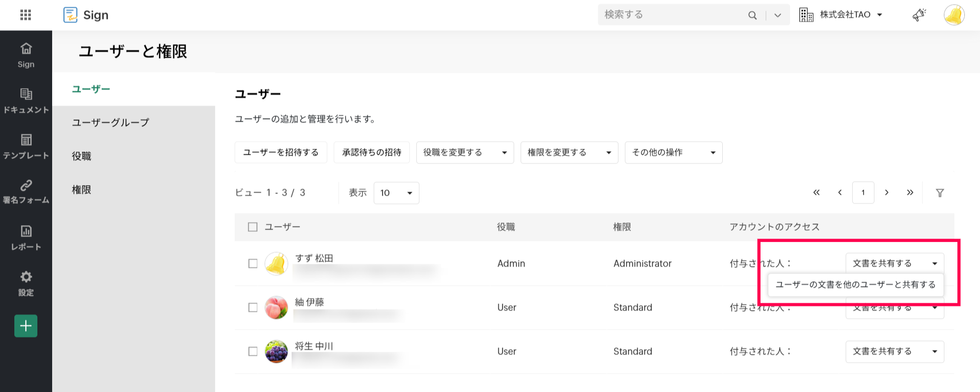Choose ユーザーの文書を他のユーザーと共有する menu option
Screen dimensions: 980x392
(855, 285)
